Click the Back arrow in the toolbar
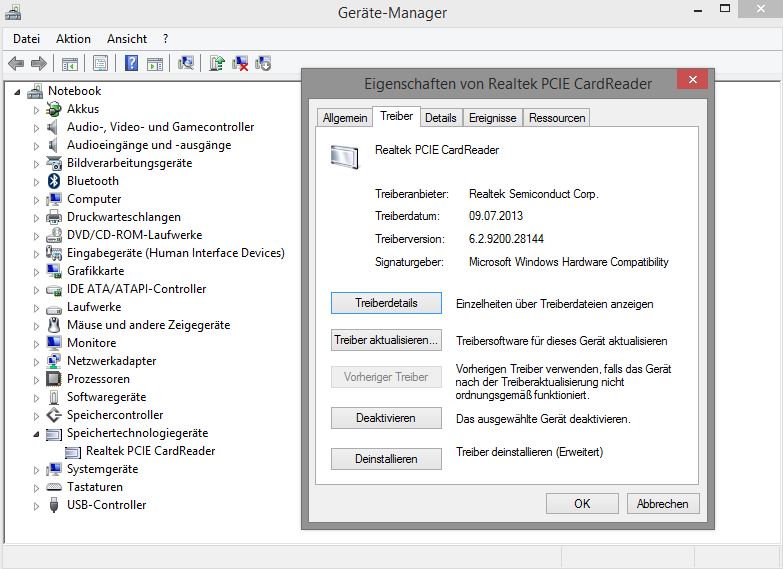This screenshot has width=783, height=569. pyautogui.click(x=16, y=63)
